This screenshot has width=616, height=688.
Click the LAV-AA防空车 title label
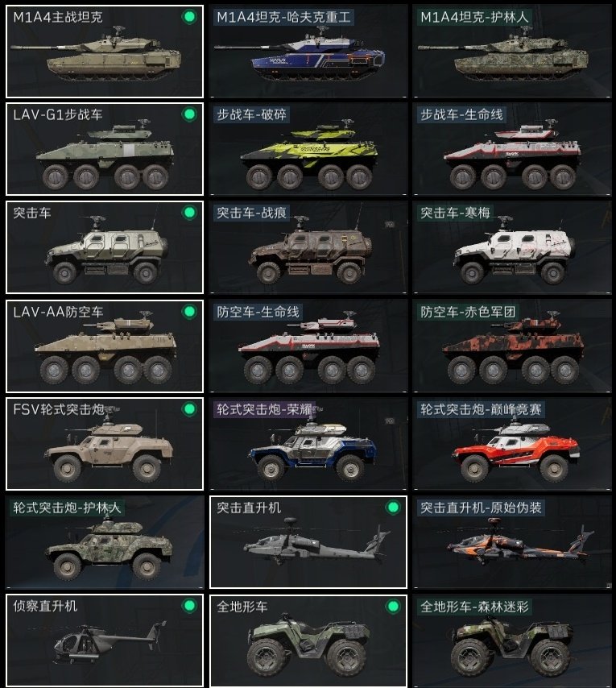tap(58, 312)
